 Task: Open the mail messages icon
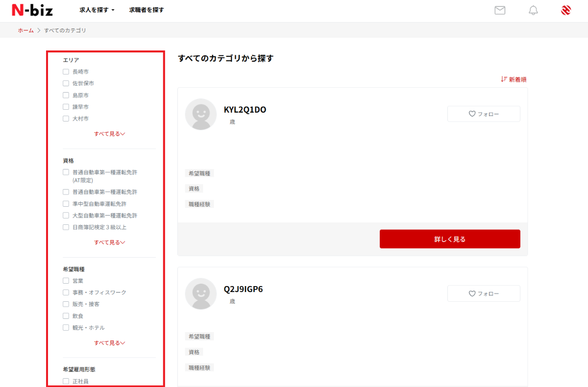coord(500,10)
